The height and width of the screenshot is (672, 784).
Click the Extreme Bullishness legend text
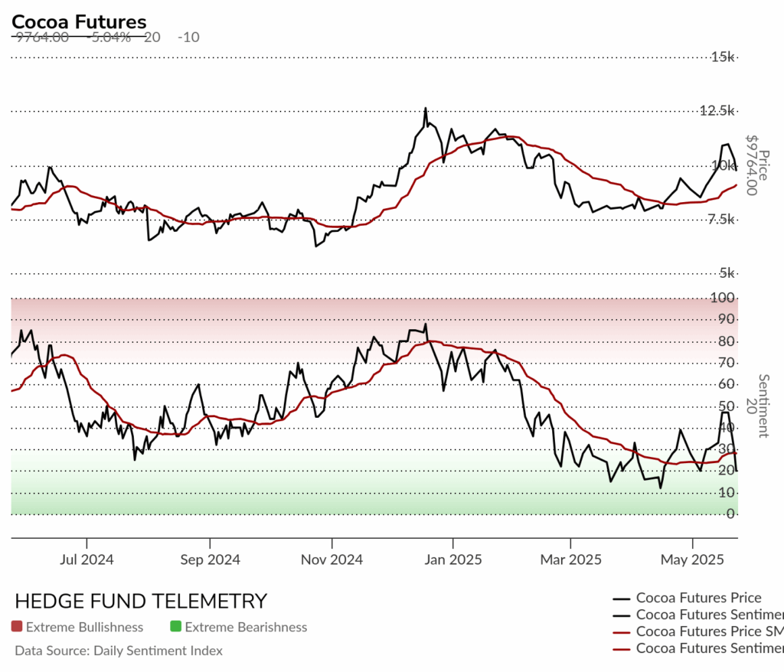click(x=84, y=627)
